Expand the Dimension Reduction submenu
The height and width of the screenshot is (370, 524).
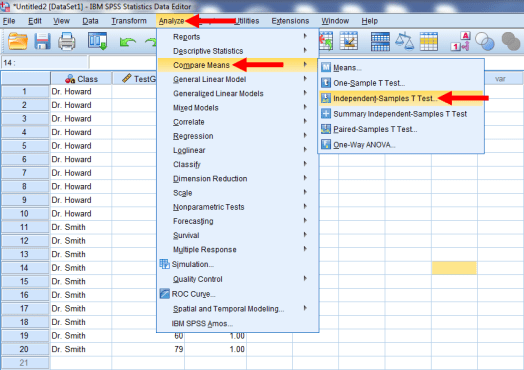(x=237, y=178)
